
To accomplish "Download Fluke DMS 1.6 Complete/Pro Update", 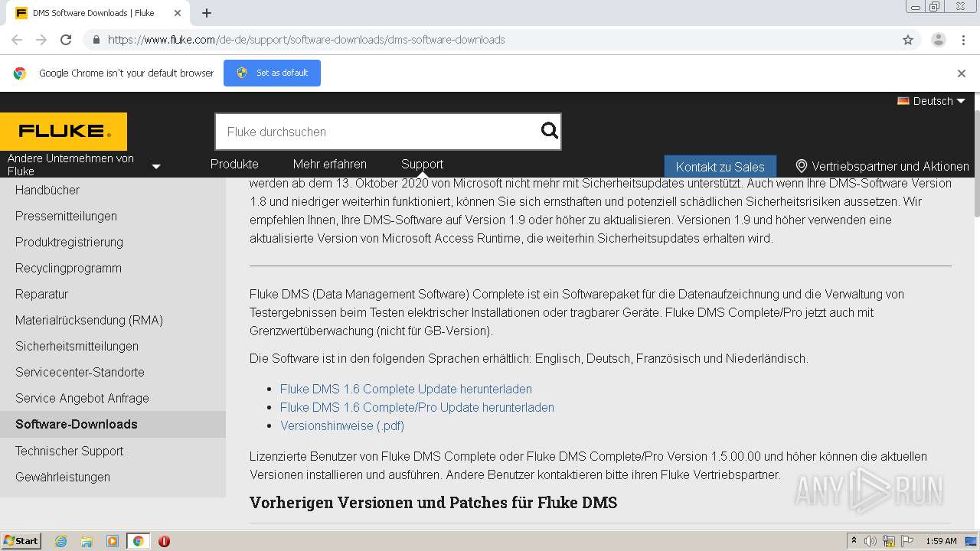I will click(x=417, y=407).
